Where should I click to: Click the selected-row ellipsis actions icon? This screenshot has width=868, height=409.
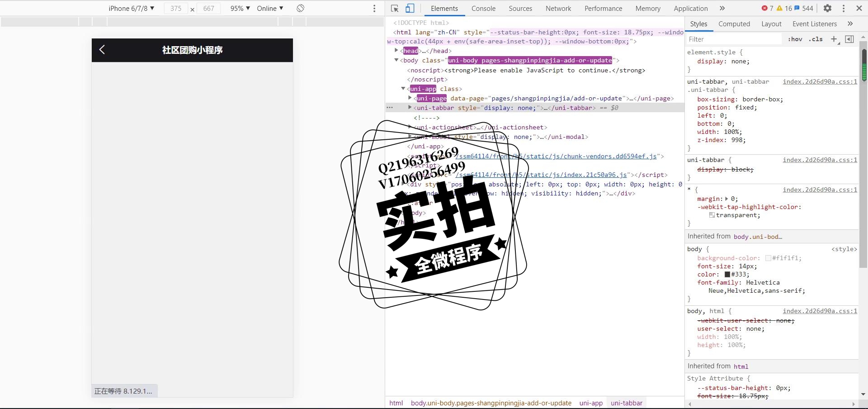(390, 108)
